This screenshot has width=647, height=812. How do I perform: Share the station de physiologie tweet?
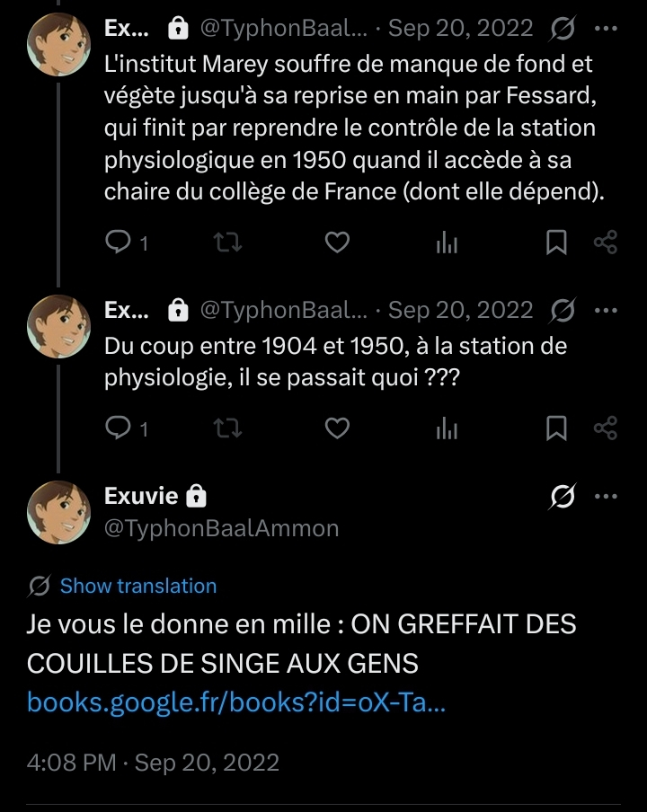(606, 428)
